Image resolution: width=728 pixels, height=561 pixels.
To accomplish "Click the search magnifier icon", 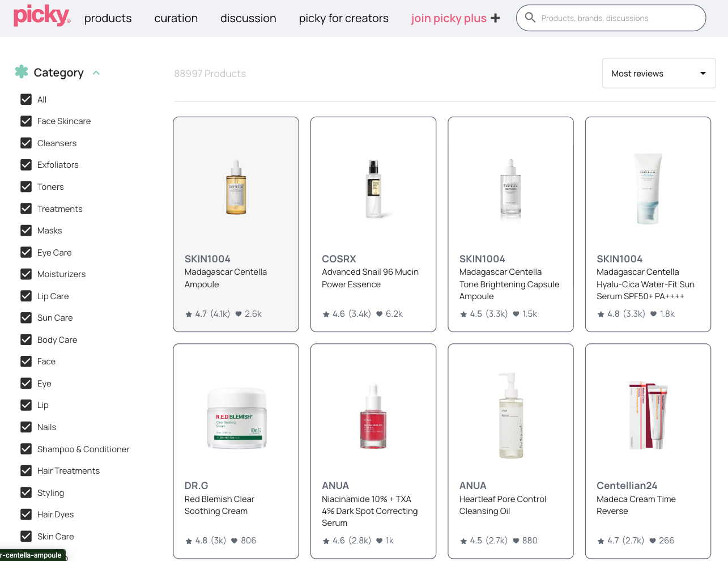I will 530,18.
